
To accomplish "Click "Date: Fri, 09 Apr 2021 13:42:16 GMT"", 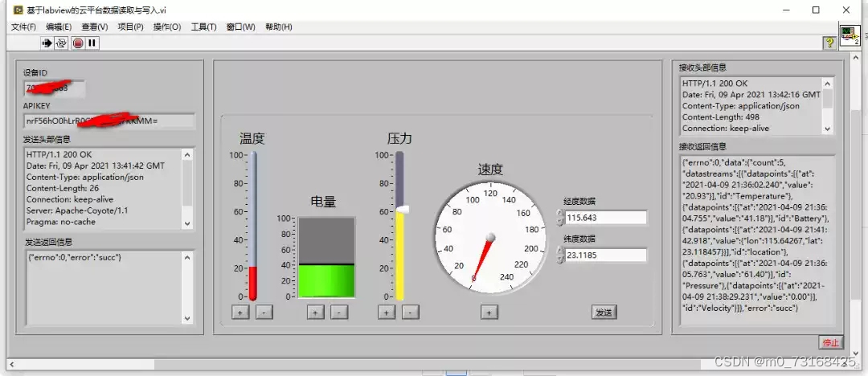I will [751, 95].
